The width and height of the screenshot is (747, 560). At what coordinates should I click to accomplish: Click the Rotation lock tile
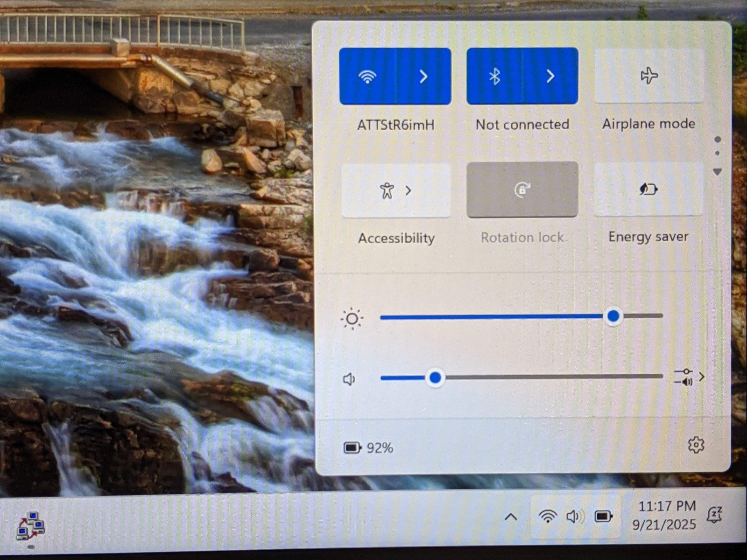(x=522, y=190)
